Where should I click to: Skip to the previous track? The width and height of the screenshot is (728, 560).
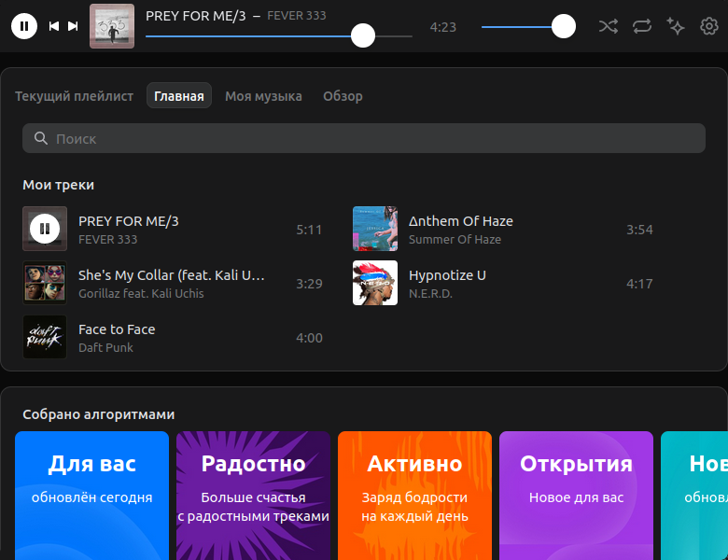click(54, 26)
